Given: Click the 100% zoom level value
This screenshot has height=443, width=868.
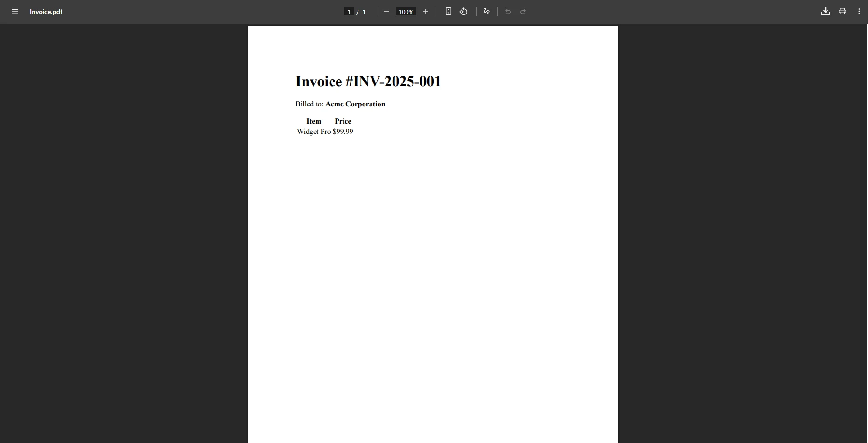Looking at the screenshot, I should (405, 12).
